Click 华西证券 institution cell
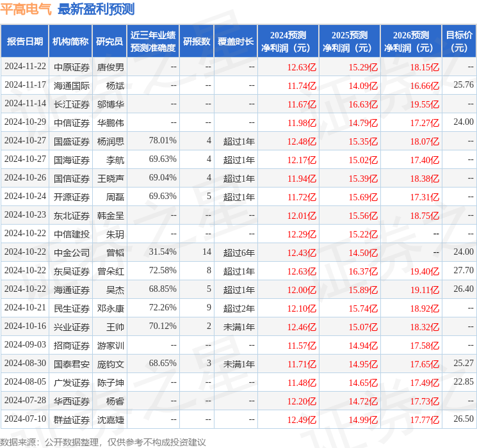This screenshot has height=448, width=477. (72, 401)
